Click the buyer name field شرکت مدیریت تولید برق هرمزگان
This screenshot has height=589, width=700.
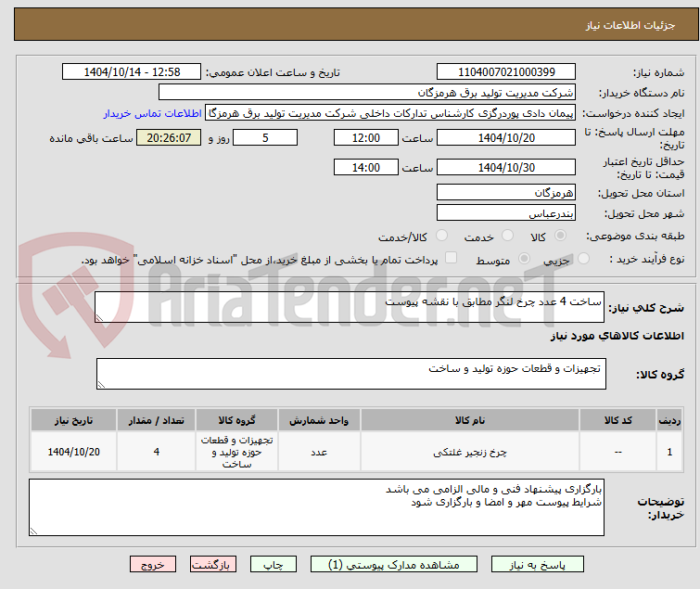tap(367, 93)
